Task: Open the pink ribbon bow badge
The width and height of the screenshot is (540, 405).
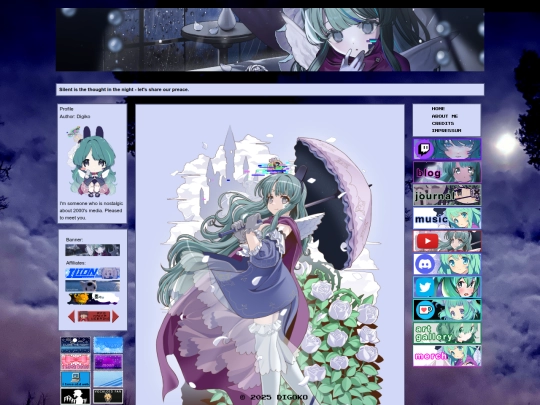Action: [x=75, y=362]
